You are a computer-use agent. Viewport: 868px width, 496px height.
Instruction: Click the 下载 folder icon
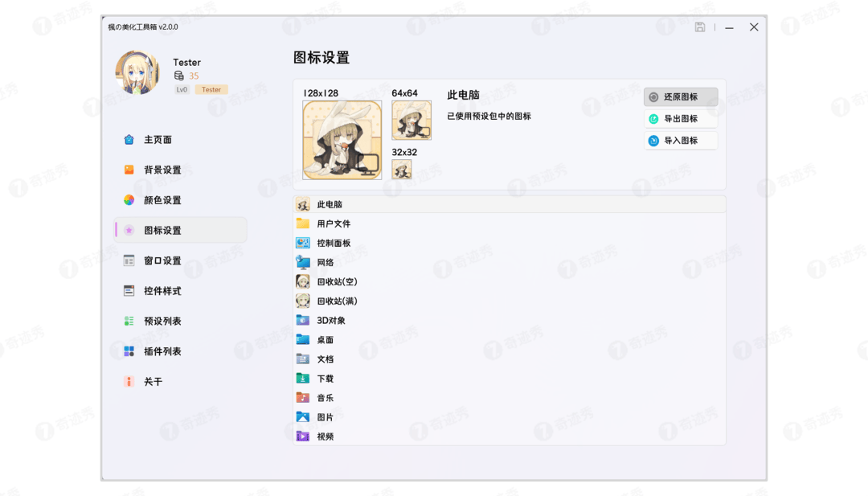pos(303,379)
